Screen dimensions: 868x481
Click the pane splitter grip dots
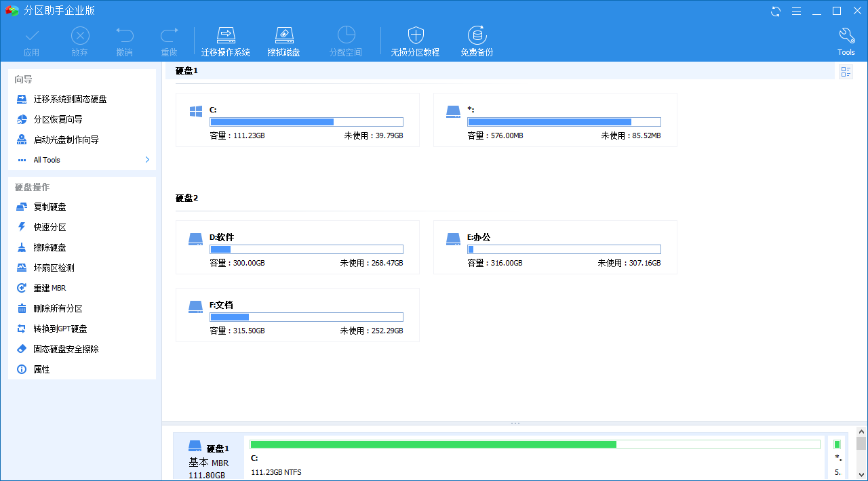[x=515, y=423]
